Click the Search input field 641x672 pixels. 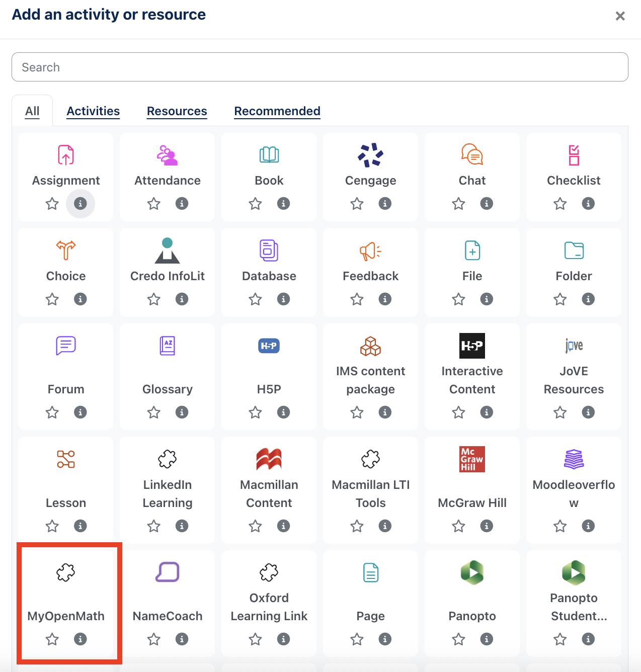click(x=320, y=67)
